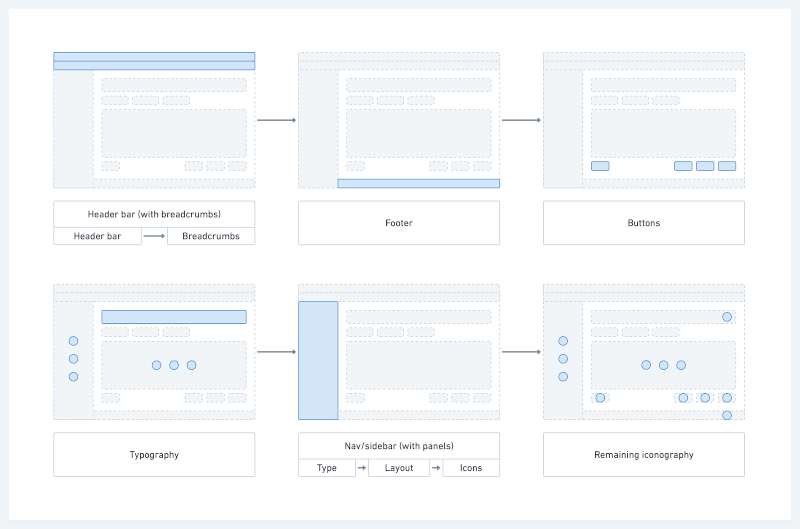Click the highlighted breadcrumb strip under the header bar
Screen dimensions: 800x529
pyautogui.click(x=154, y=66)
